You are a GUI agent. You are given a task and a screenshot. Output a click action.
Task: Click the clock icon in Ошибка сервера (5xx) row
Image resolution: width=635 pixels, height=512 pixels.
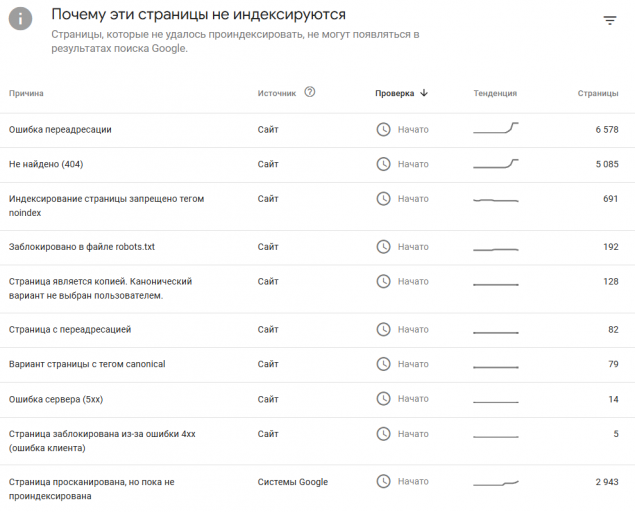[383, 399]
